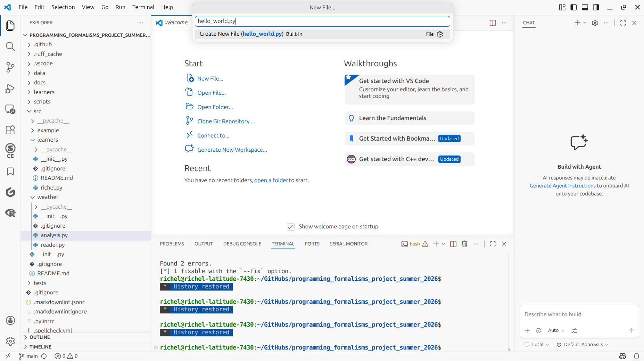Viewport: 644px width, 361px height.
Task: Click Customize Layout icon in title bar
Action: (x=562, y=7)
